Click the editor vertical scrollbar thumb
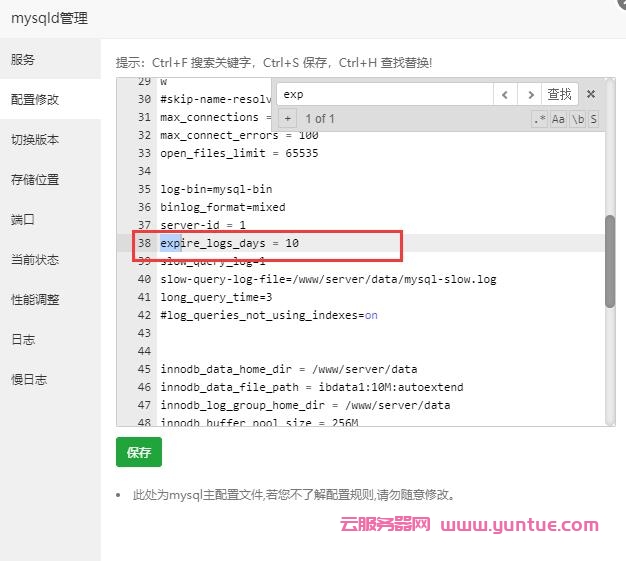This screenshot has width=626, height=561. (x=610, y=260)
